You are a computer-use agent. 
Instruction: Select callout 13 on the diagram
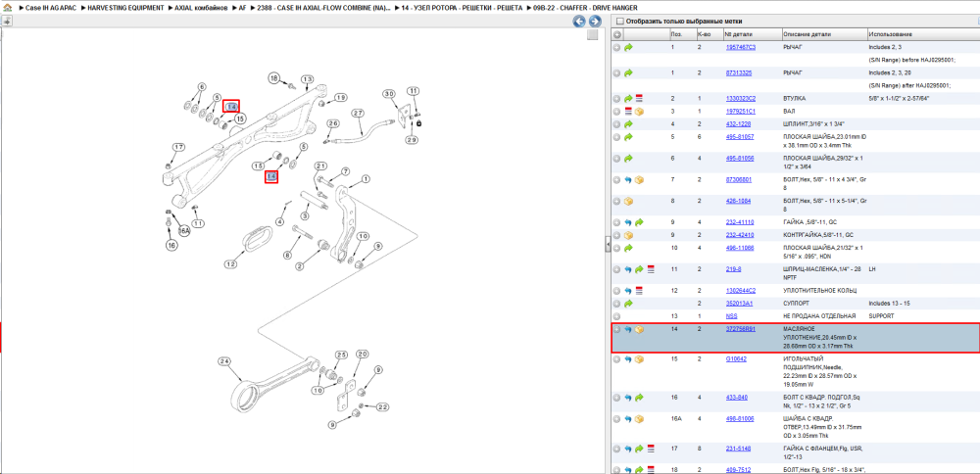pos(306,79)
